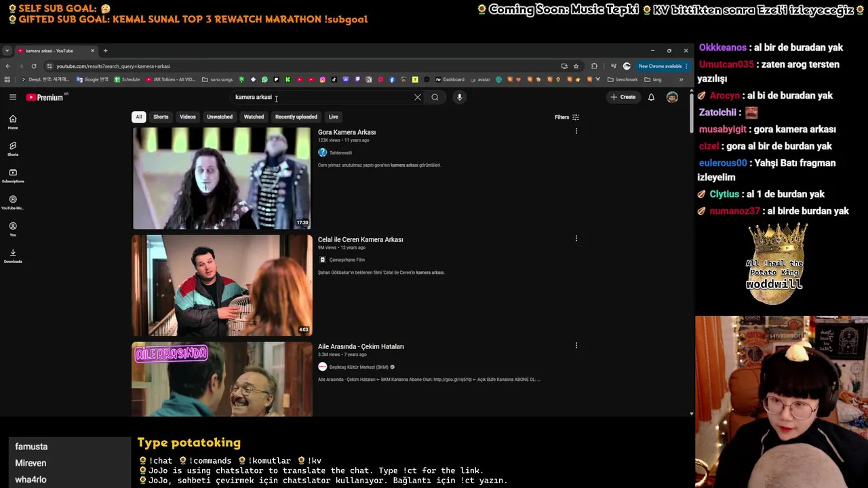Screen dimensions: 868x488
Task: Run search with the magnifier button
Action: click(x=435, y=98)
